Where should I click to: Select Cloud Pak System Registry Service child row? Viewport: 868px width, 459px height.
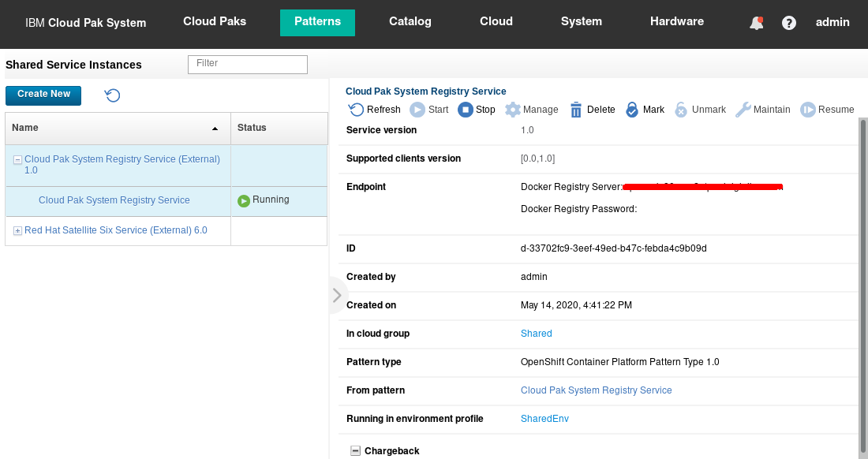coord(114,200)
